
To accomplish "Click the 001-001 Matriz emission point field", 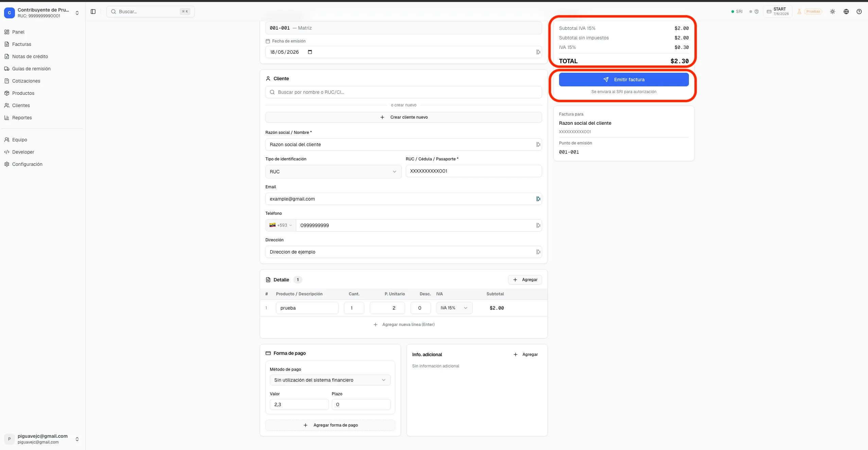I will pyautogui.click(x=403, y=28).
